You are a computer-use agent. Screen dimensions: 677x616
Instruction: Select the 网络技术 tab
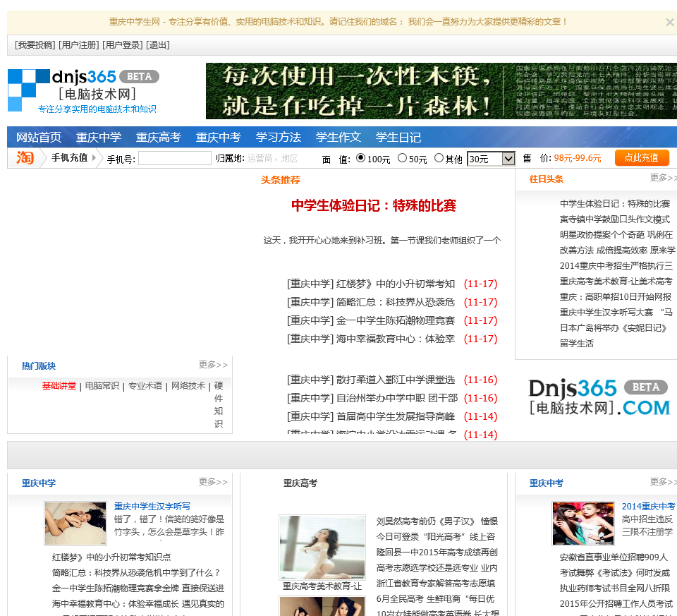point(188,386)
